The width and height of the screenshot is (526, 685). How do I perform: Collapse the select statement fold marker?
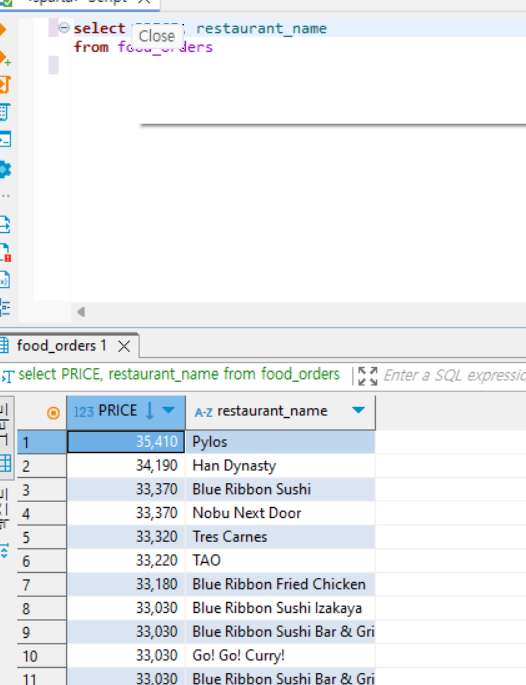[x=64, y=28]
